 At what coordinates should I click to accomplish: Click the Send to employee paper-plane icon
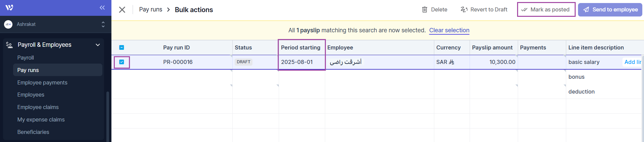(586, 10)
